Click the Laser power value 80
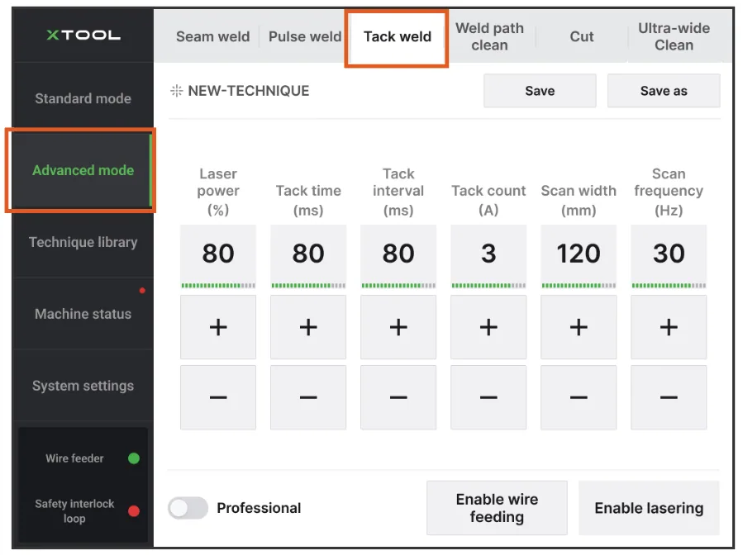Viewport: 748px width, 560px height. [x=218, y=253]
